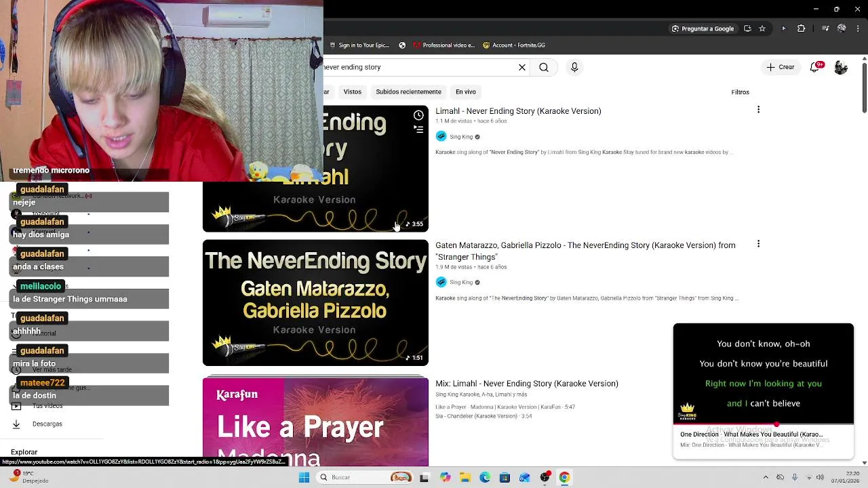Clear the YouTube search box with the X
The height and width of the screenshot is (488, 868).
pyautogui.click(x=522, y=67)
